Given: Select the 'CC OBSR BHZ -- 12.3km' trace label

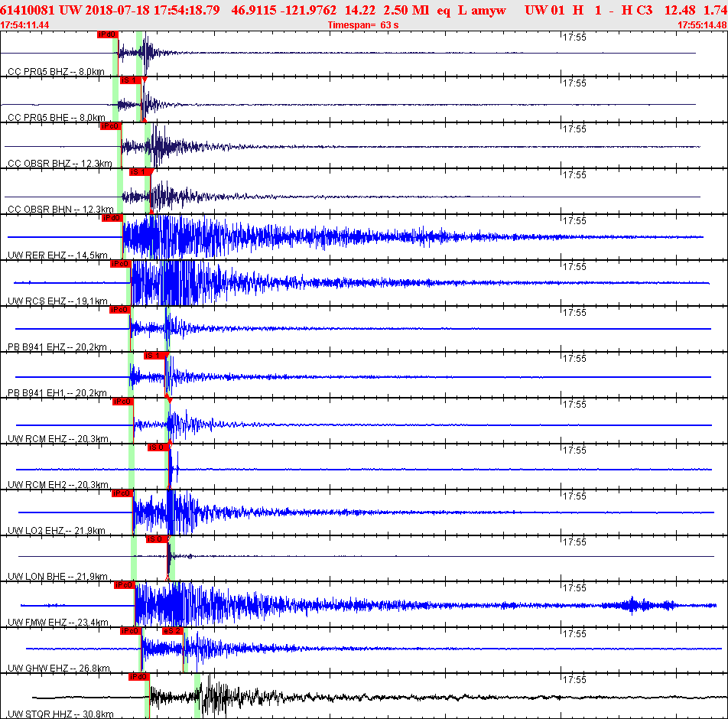Looking at the screenshot, I should pos(60,164).
